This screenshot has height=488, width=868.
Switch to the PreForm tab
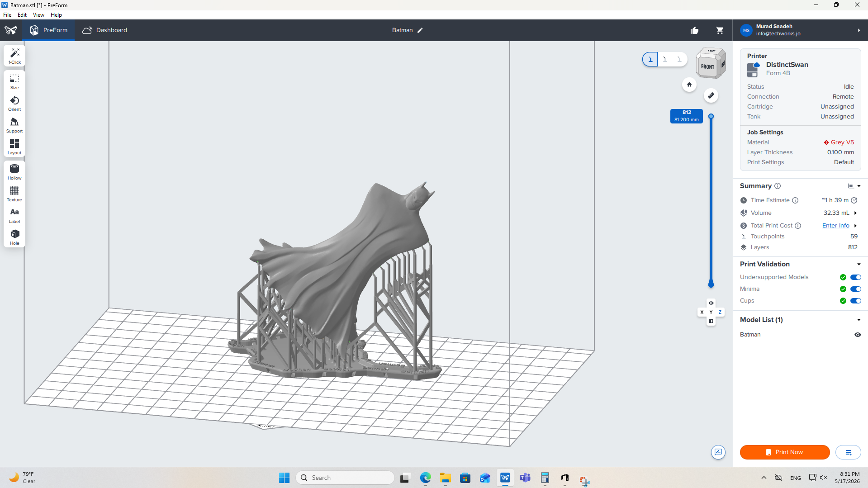coord(49,30)
